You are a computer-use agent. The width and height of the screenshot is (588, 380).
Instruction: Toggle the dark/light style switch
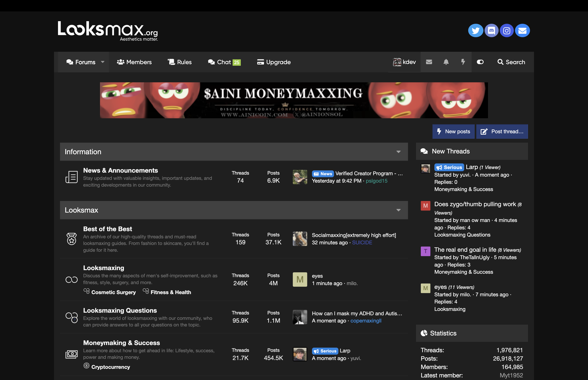coord(480,62)
